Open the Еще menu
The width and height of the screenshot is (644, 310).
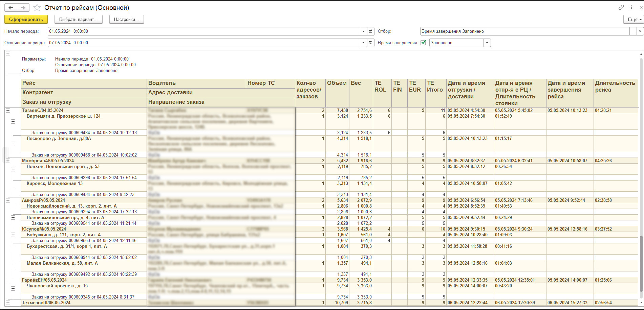(633, 19)
